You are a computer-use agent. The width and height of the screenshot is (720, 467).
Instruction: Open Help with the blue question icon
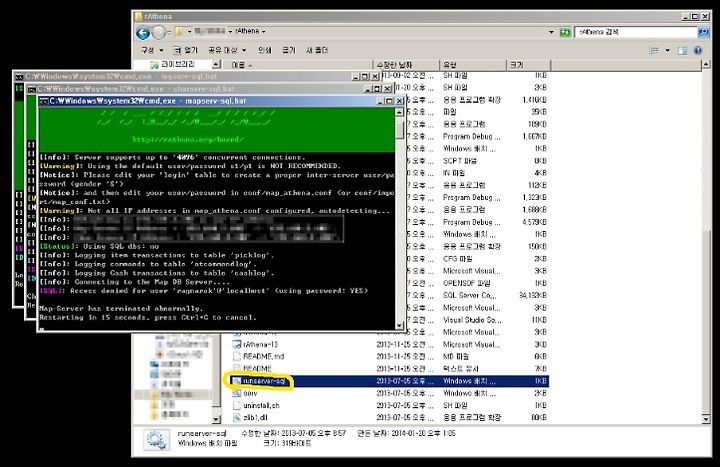698,51
